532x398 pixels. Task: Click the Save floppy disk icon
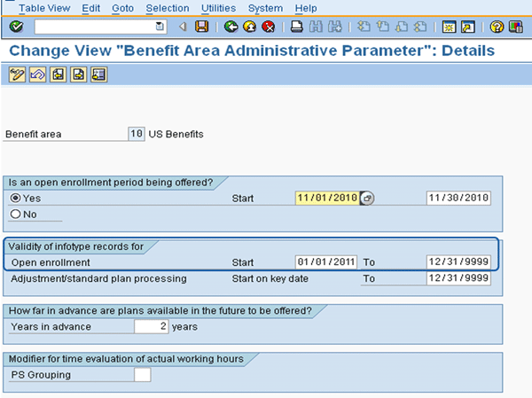202,27
